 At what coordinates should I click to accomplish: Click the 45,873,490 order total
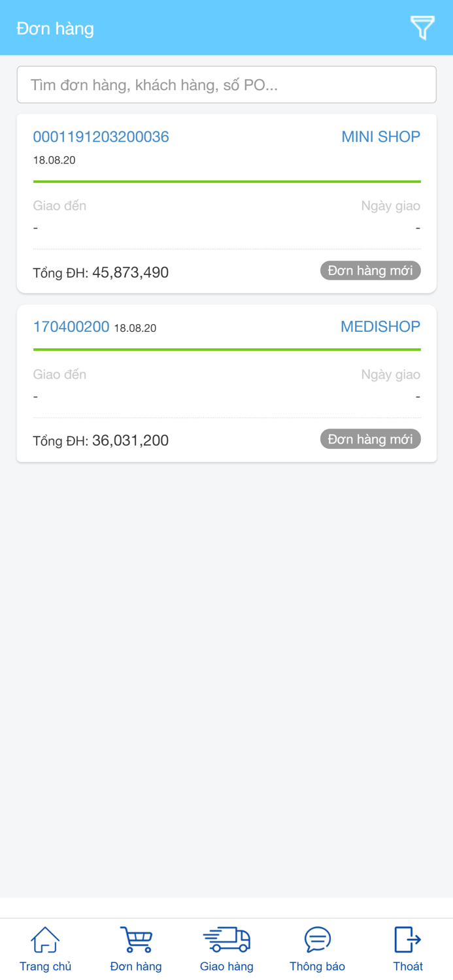[130, 272]
